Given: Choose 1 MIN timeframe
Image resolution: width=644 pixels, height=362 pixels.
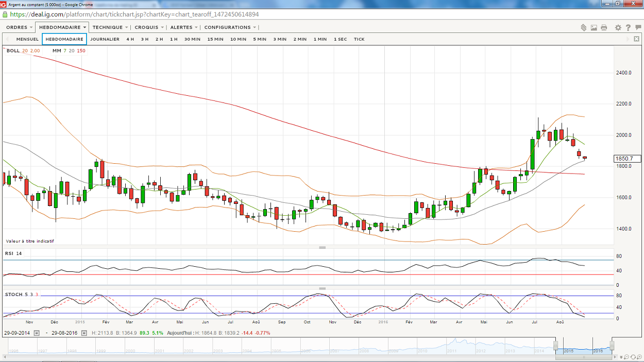Looking at the screenshot, I should (x=320, y=39).
